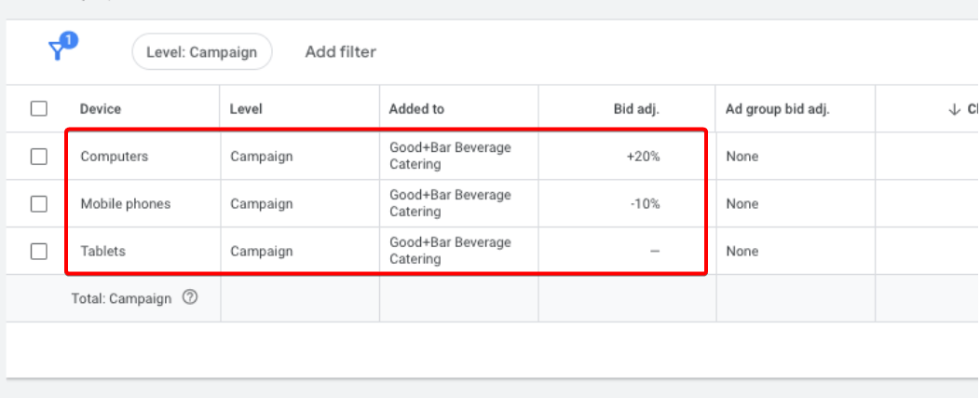Image resolution: width=980 pixels, height=398 pixels.
Task: Click the Mobile phones device cell
Action: coord(126,204)
